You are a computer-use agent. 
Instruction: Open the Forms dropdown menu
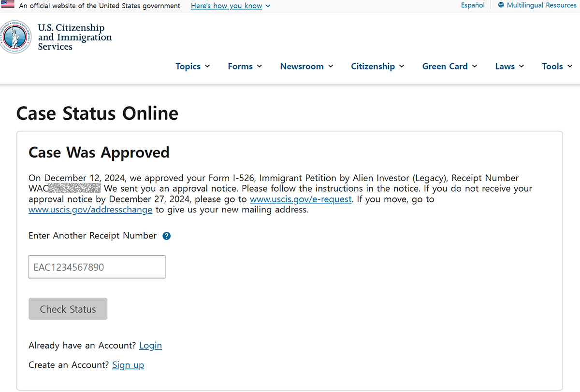click(245, 67)
